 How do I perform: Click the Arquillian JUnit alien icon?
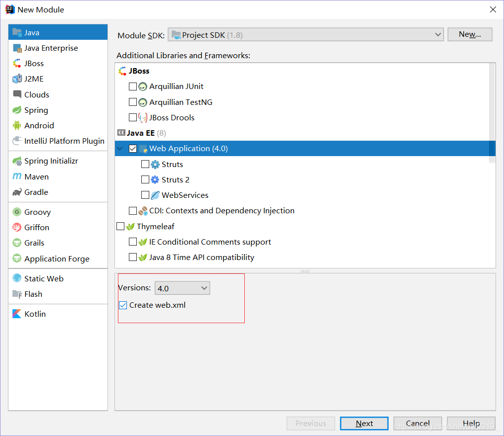(x=143, y=87)
